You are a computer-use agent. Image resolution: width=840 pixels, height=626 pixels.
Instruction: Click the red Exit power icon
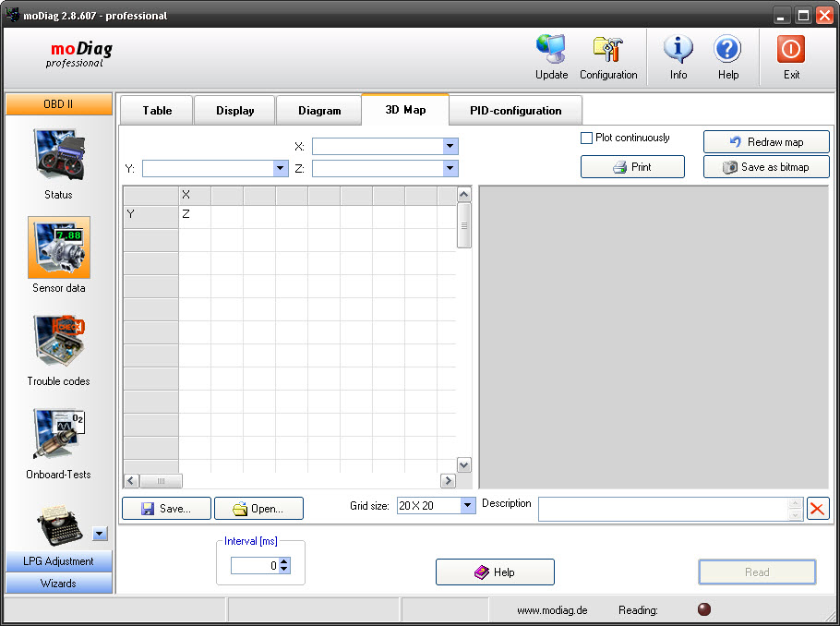coord(791,50)
